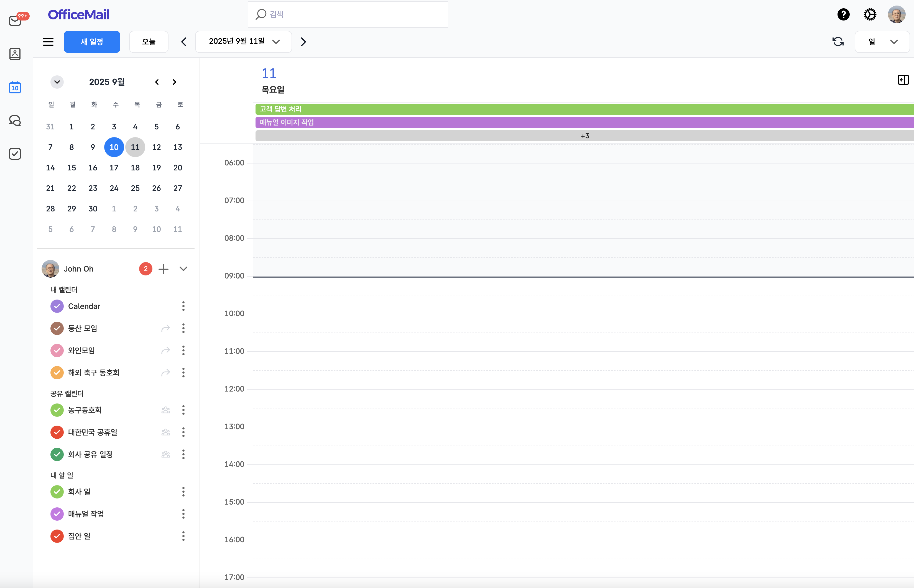Click the hamburger menu icon
Viewport: 914px width, 588px height.
point(48,42)
